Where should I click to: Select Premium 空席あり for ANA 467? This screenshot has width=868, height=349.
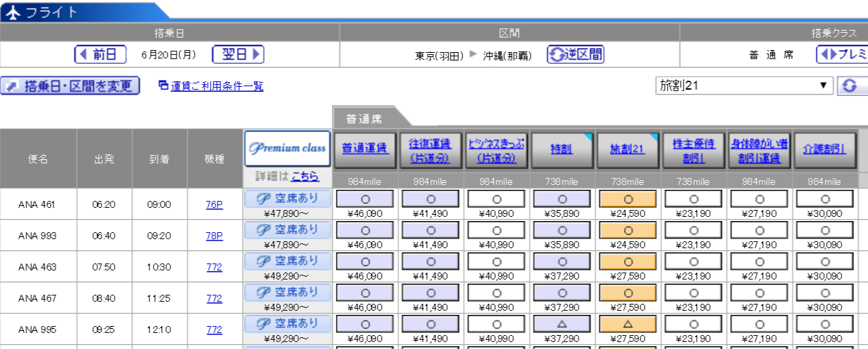tap(287, 292)
